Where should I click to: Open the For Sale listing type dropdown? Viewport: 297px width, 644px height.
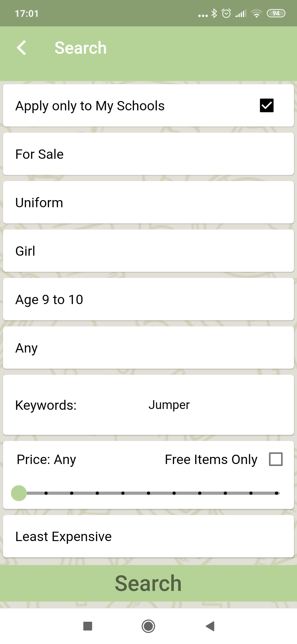point(148,154)
